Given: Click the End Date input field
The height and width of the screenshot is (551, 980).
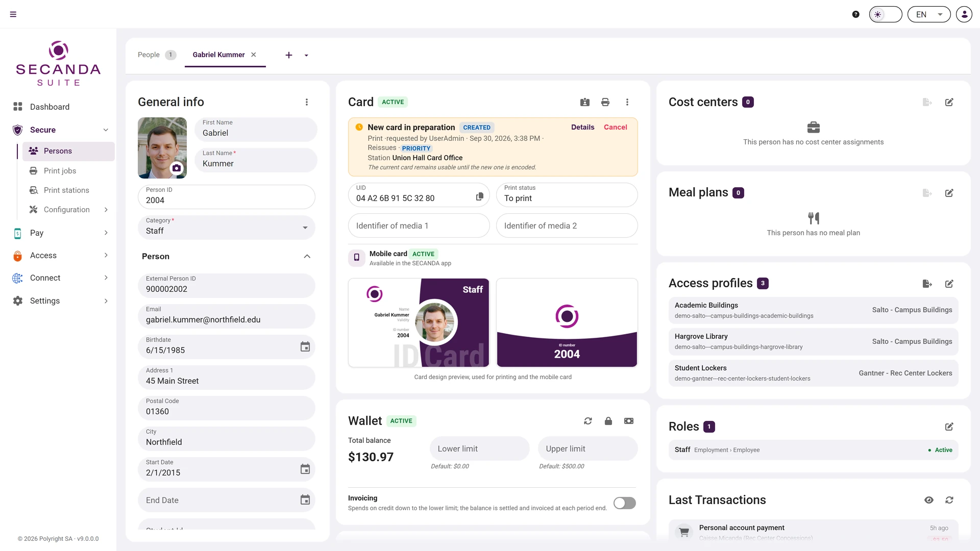Looking at the screenshot, I should point(227,500).
